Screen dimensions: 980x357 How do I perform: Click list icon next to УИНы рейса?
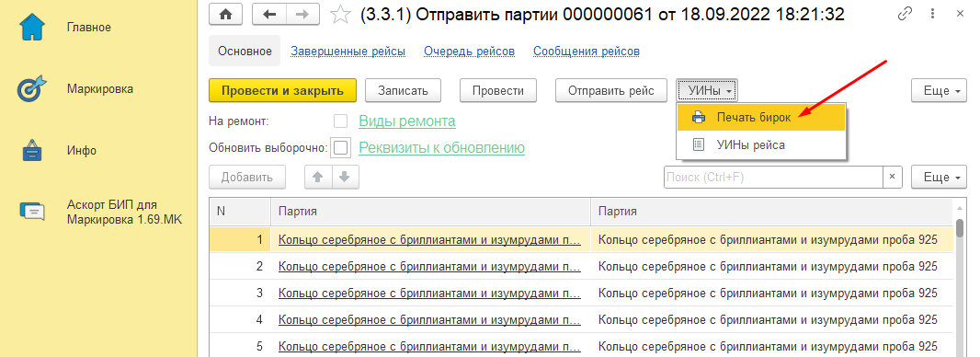699,145
